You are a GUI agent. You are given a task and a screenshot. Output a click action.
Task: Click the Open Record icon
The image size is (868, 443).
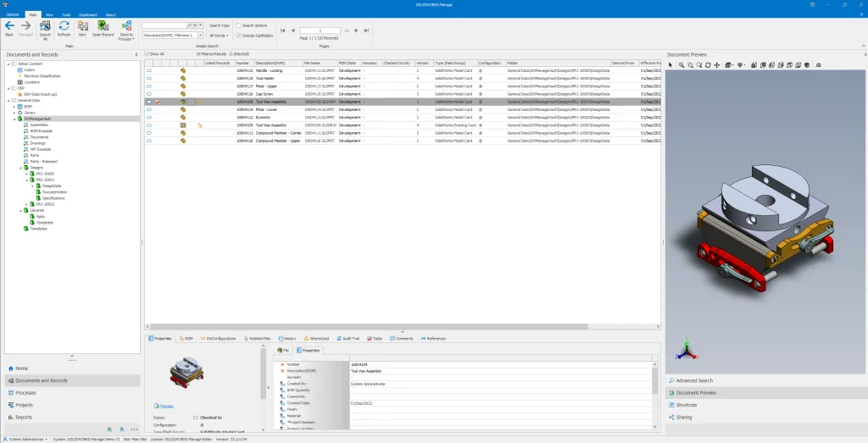pyautogui.click(x=103, y=26)
